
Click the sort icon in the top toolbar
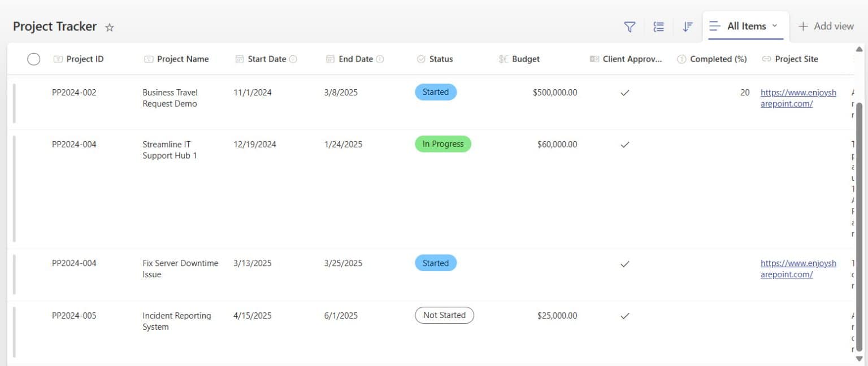[687, 26]
